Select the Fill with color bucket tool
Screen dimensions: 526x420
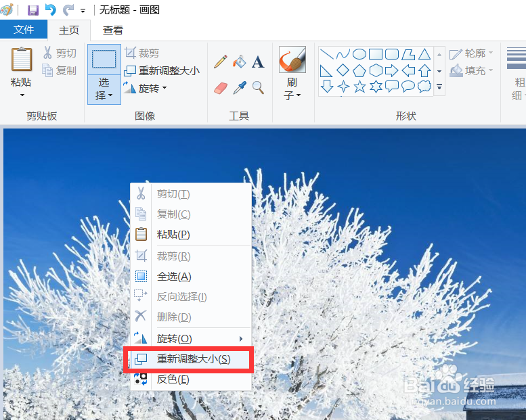(240, 62)
